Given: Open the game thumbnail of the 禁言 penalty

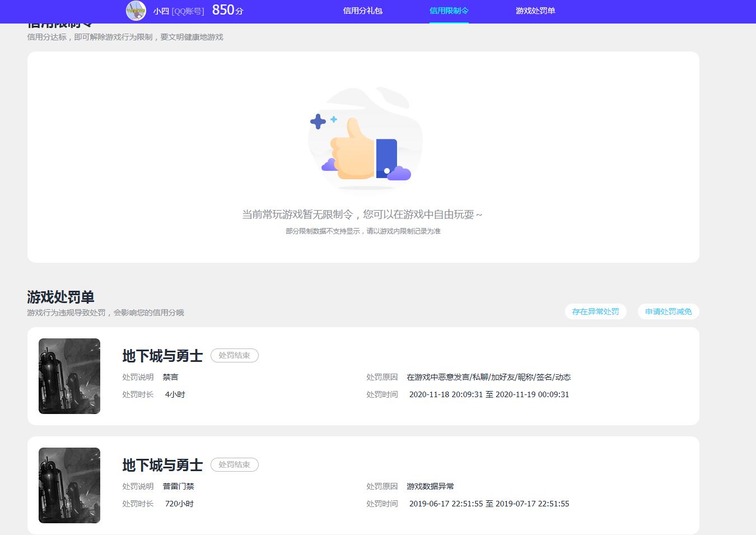Looking at the screenshot, I should [69, 376].
